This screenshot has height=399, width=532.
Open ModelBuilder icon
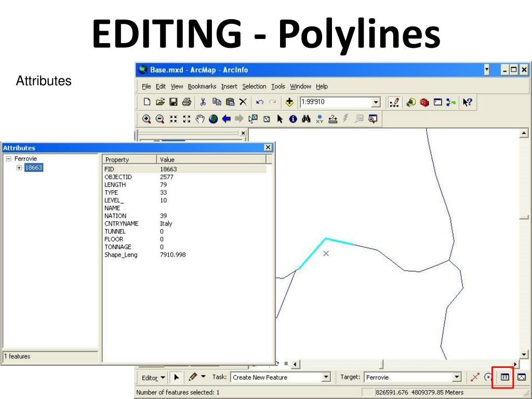pos(451,102)
